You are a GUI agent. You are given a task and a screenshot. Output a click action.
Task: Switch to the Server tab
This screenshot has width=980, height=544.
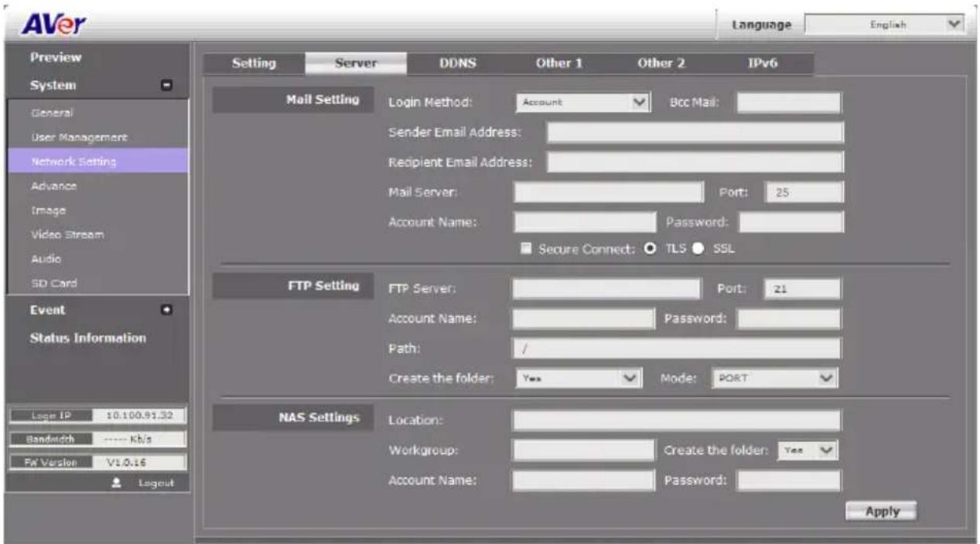click(x=355, y=64)
